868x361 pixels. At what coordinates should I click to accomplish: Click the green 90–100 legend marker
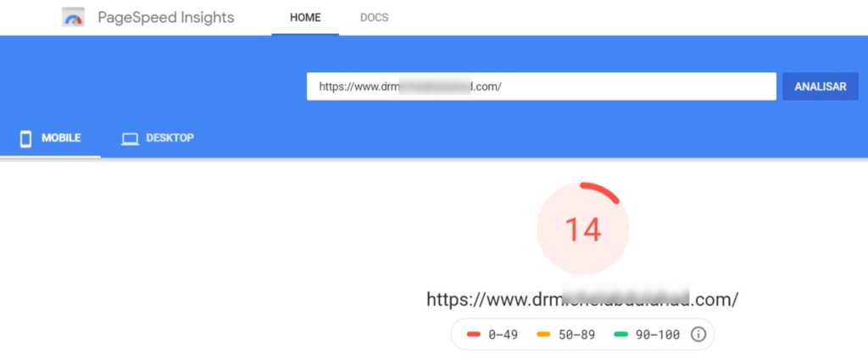pyautogui.click(x=621, y=335)
